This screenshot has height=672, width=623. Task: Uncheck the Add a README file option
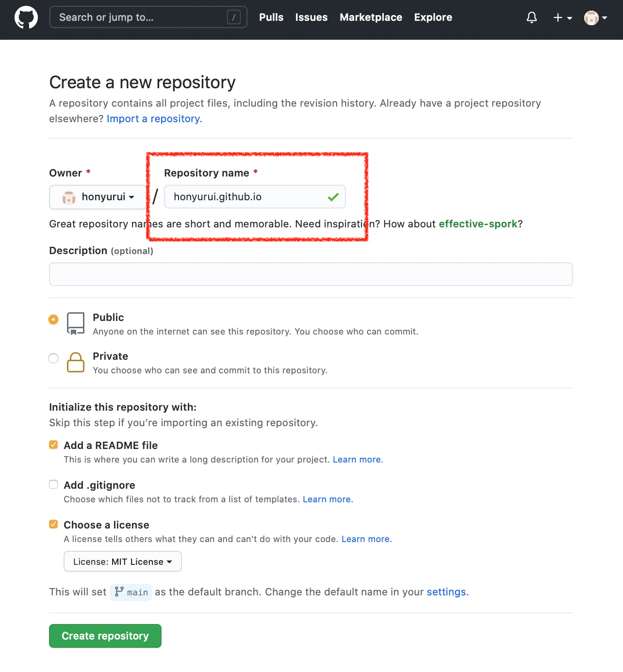pyautogui.click(x=53, y=444)
